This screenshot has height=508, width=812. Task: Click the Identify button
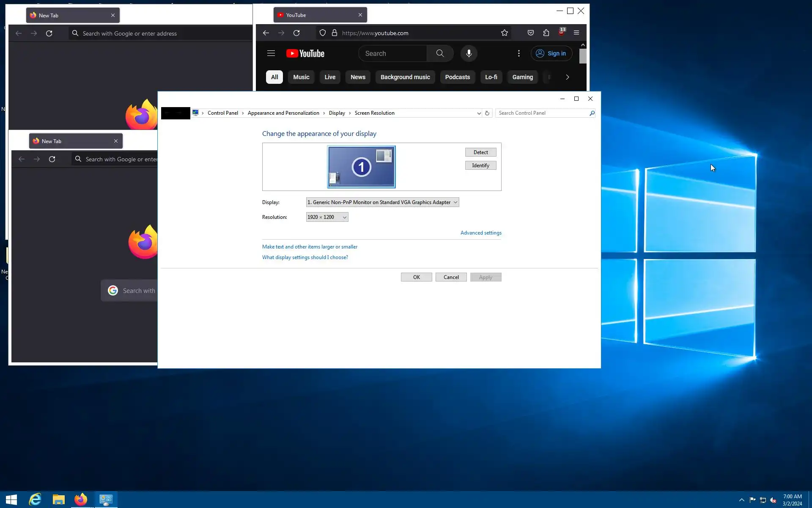480,166
